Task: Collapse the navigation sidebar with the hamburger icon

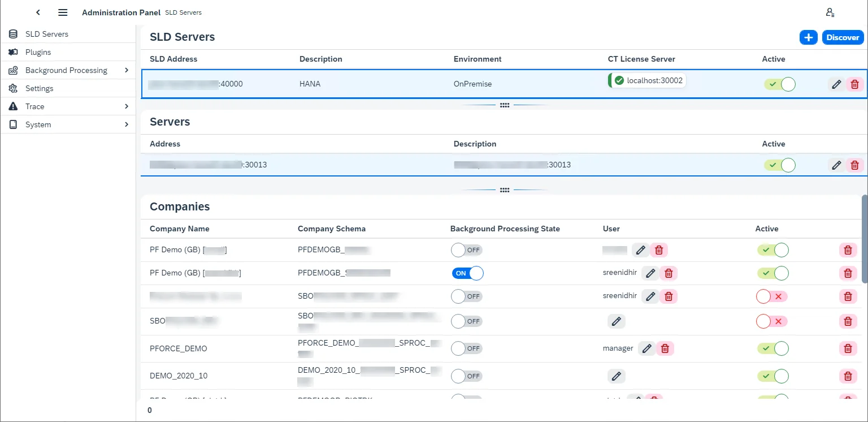Action: coord(63,12)
